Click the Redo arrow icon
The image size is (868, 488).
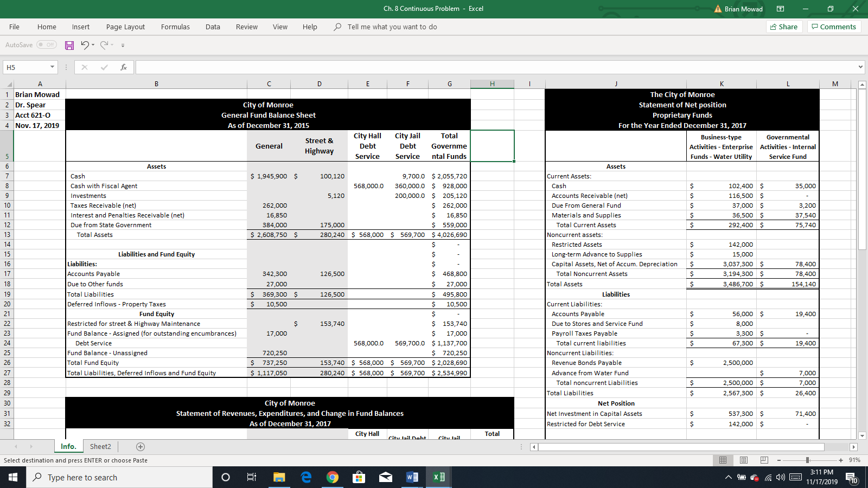click(x=104, y=45)
